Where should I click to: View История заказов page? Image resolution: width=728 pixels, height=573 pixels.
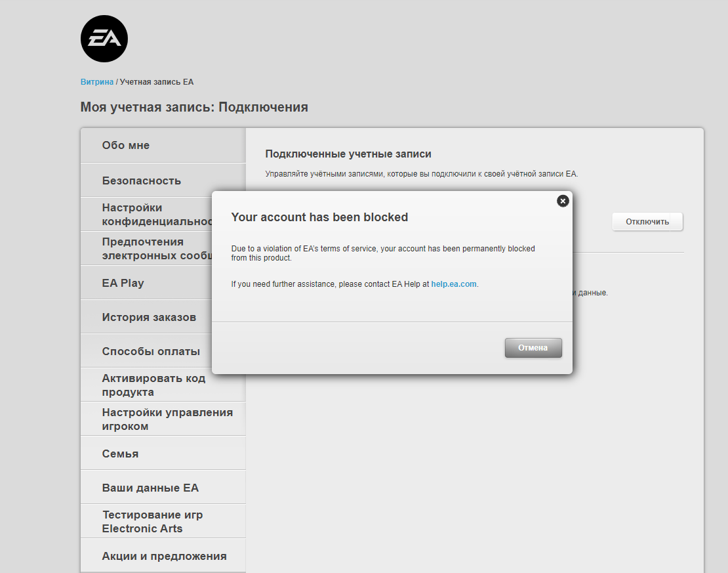[149, 317]
